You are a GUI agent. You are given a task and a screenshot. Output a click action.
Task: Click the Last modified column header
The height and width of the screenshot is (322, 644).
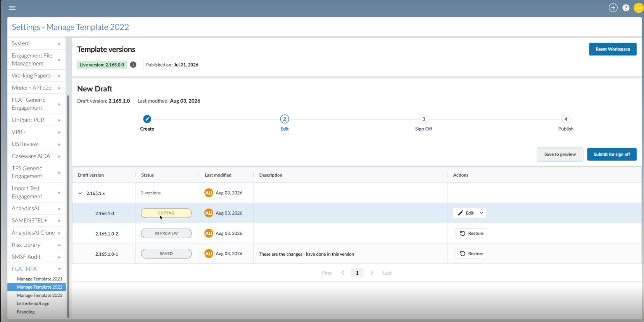218,175
